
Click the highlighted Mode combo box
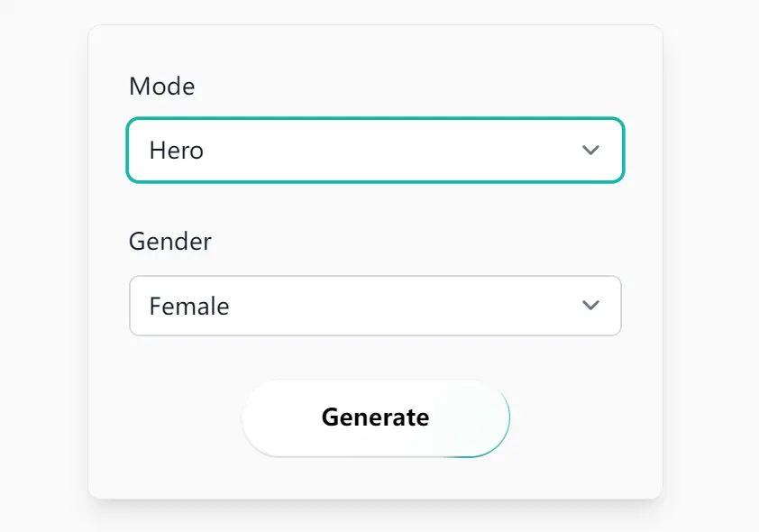point(375,151)
